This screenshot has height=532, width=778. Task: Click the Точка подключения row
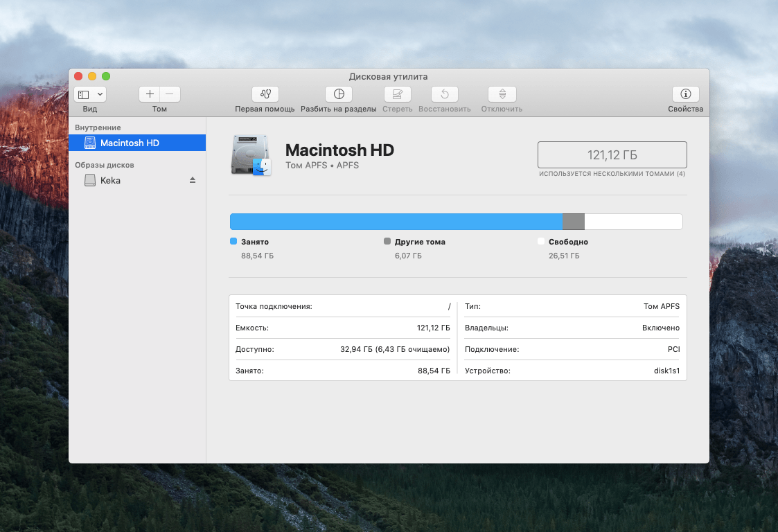click(x=343, y=306)
